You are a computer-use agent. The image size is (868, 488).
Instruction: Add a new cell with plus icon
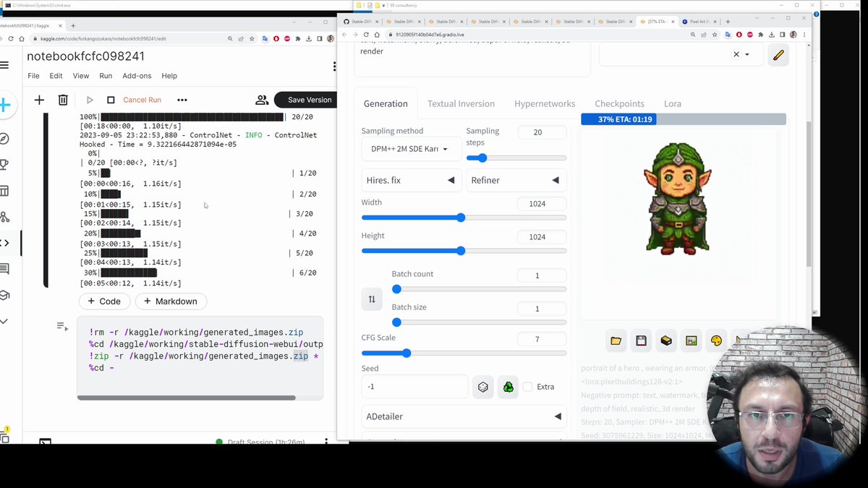tap(39, 100)
